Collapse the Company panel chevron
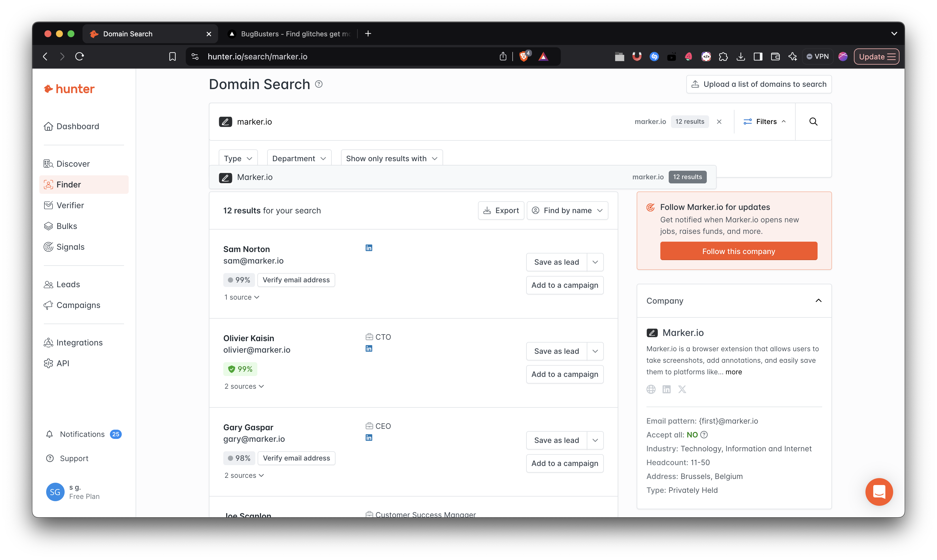Viewport: 937px width, 560px height. 818,301
